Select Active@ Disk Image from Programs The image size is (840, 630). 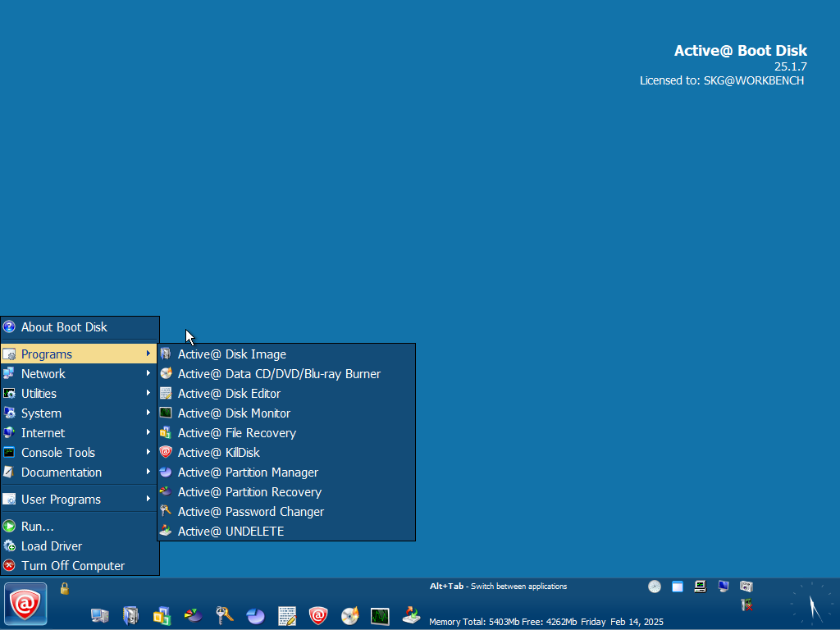point(232,354)
